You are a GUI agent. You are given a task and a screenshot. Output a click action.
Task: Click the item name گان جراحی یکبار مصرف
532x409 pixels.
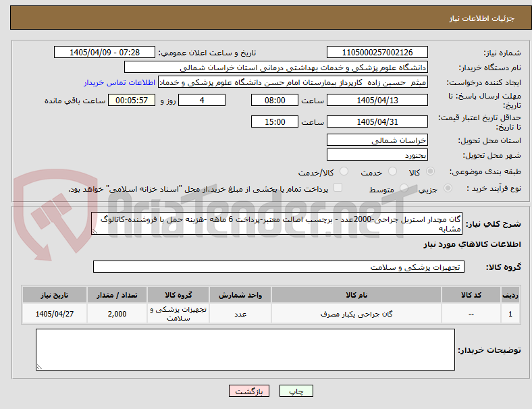tap(356, 314)
